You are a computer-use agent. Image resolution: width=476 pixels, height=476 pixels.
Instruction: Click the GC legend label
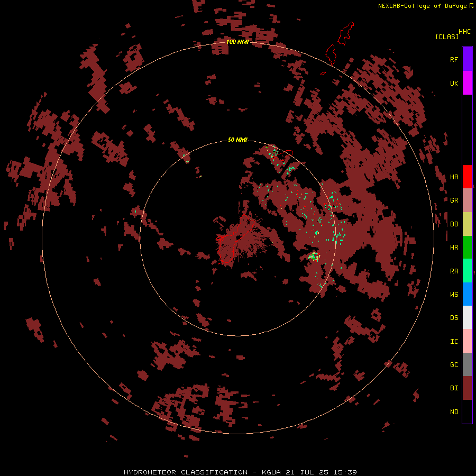pos(454,365)
